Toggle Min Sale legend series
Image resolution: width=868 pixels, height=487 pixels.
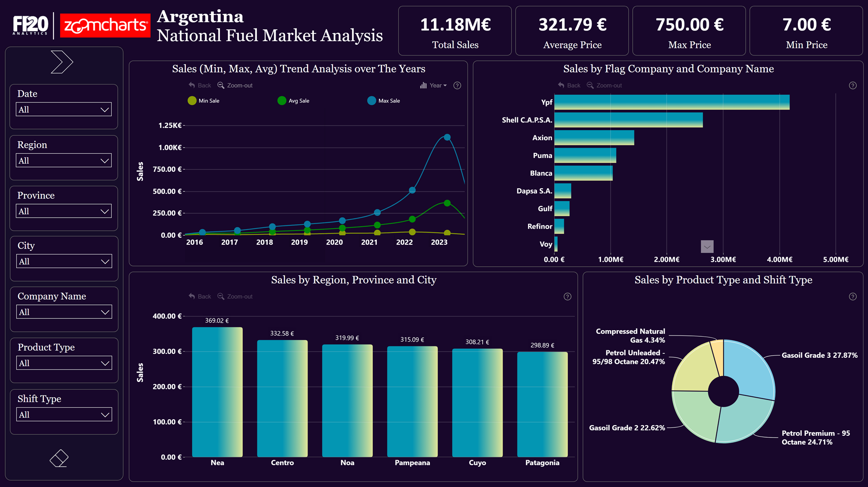pyautogui.click(x=204, y=101)
